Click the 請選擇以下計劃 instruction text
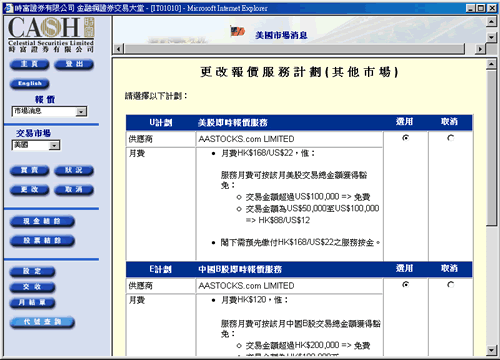The height and width of the screenshot is (360, 500). click(156, 96)
